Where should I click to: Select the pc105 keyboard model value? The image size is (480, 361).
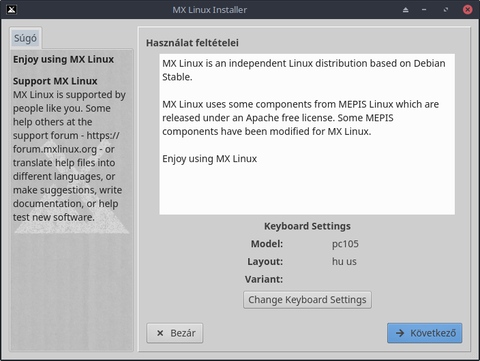click(x=345, y=244)
